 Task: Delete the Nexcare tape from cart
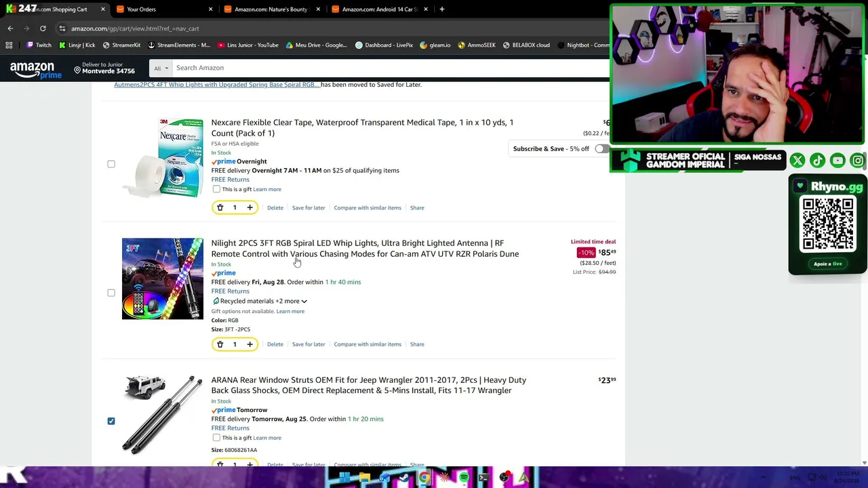(x=275, y=208)
